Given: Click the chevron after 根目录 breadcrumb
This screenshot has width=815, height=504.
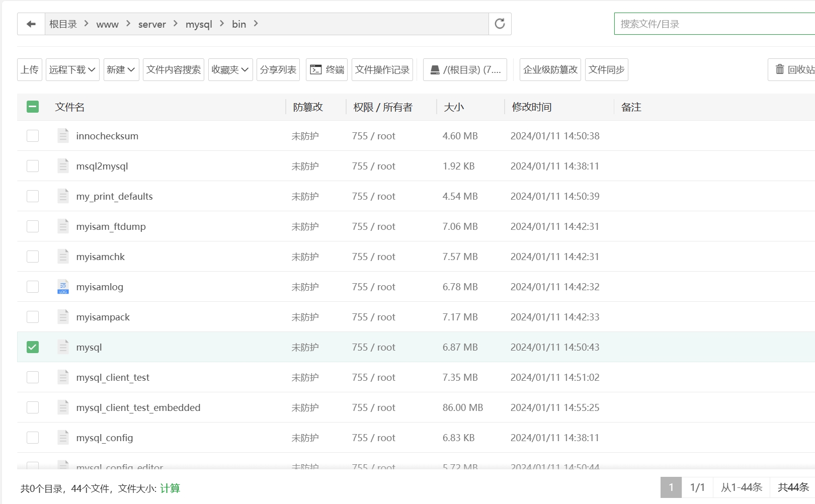Looking at the screenshot, I should [x=87, y=24].
